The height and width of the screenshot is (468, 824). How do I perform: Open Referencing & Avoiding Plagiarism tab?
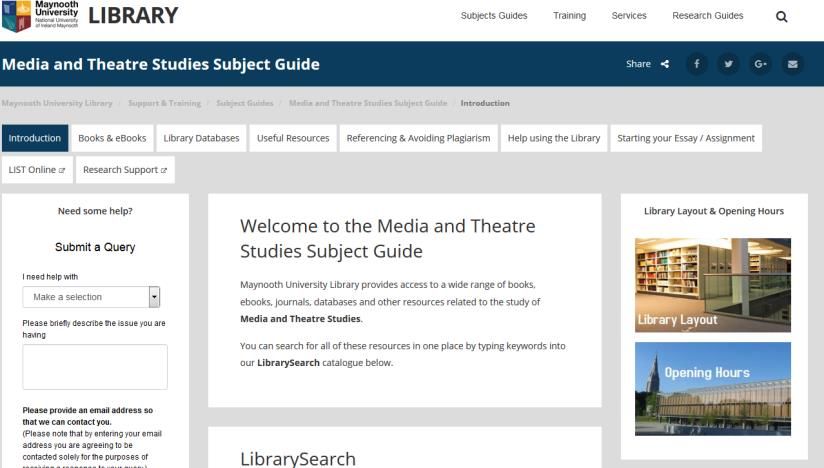pos(418,138)
